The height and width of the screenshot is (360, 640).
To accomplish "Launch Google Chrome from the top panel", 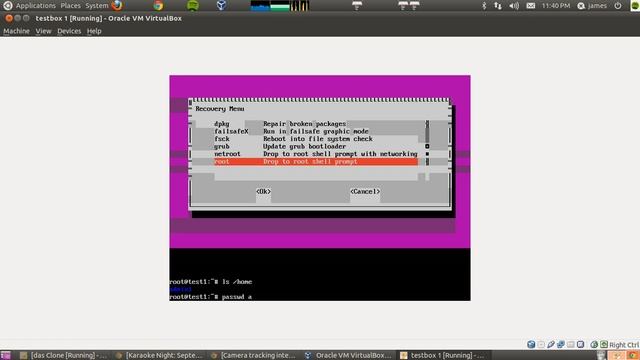I will 158,5.
